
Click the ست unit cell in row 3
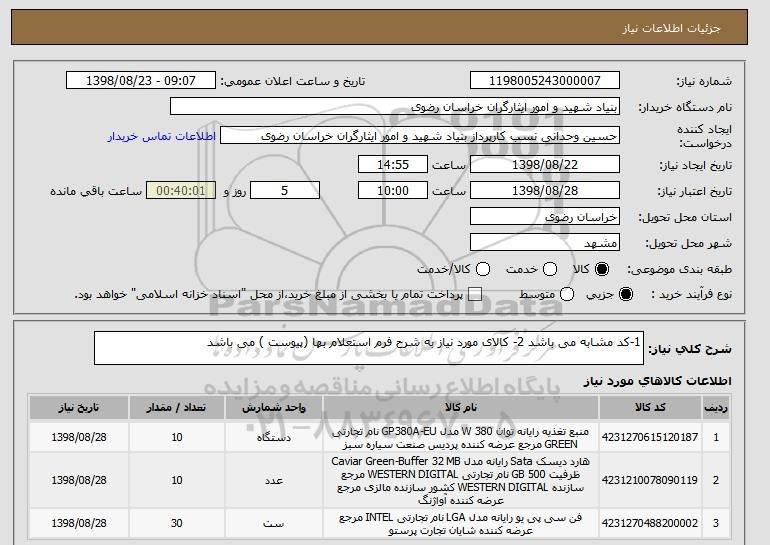(x=274, y=523)
